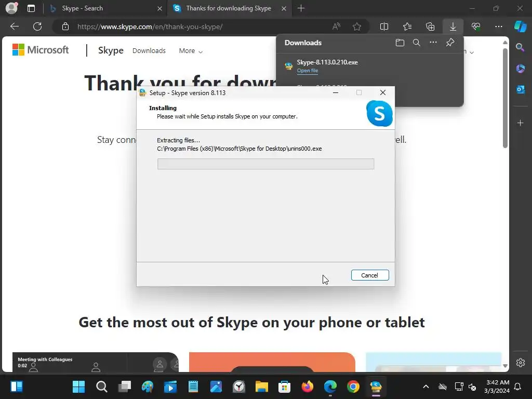View site information lock icon
Screen dimensions: 532x399
[65, 27]
